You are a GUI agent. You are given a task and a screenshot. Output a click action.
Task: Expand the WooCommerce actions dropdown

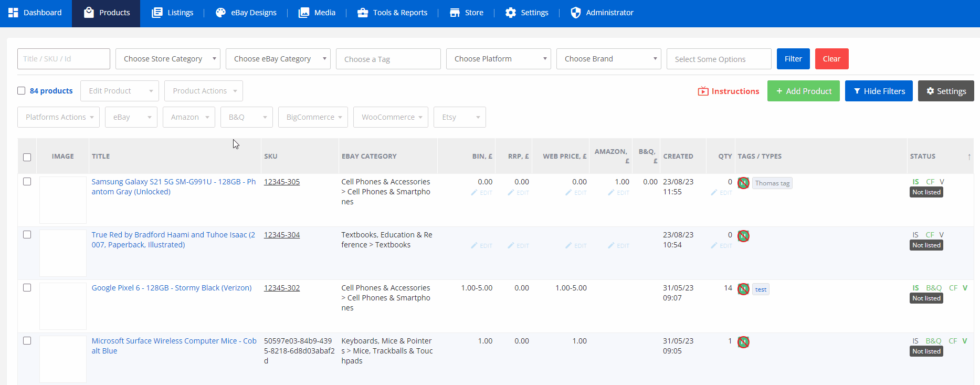391,117
